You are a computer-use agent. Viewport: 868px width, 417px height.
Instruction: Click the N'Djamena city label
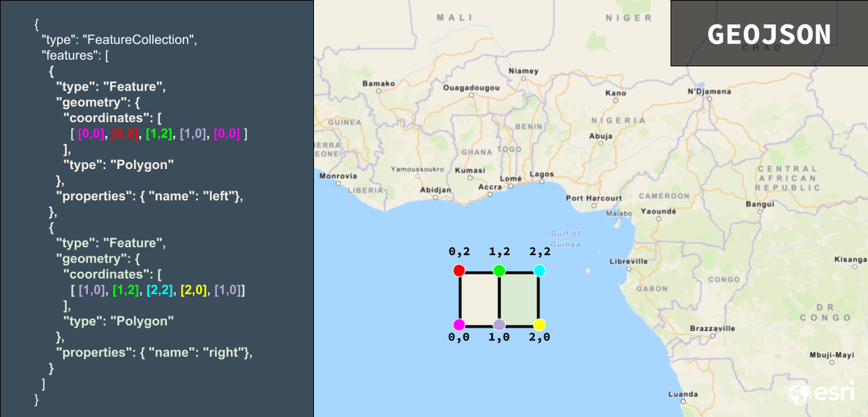(x=710, y=92)
